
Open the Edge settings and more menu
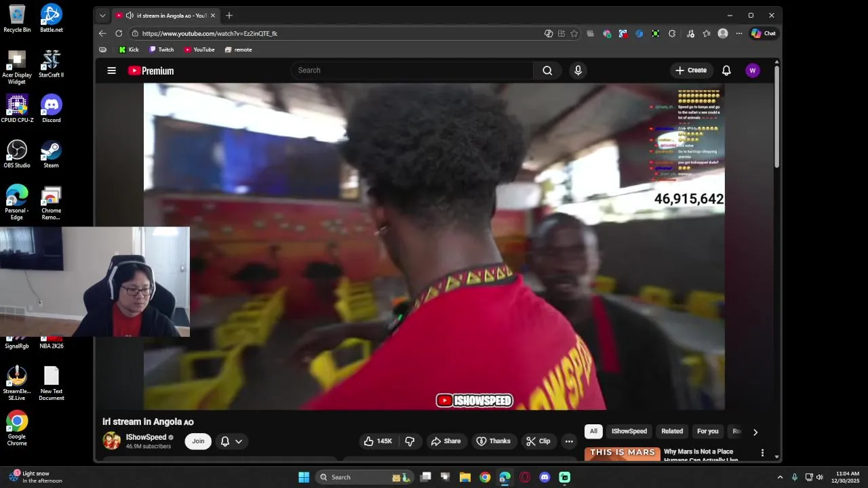click(739, 33)
